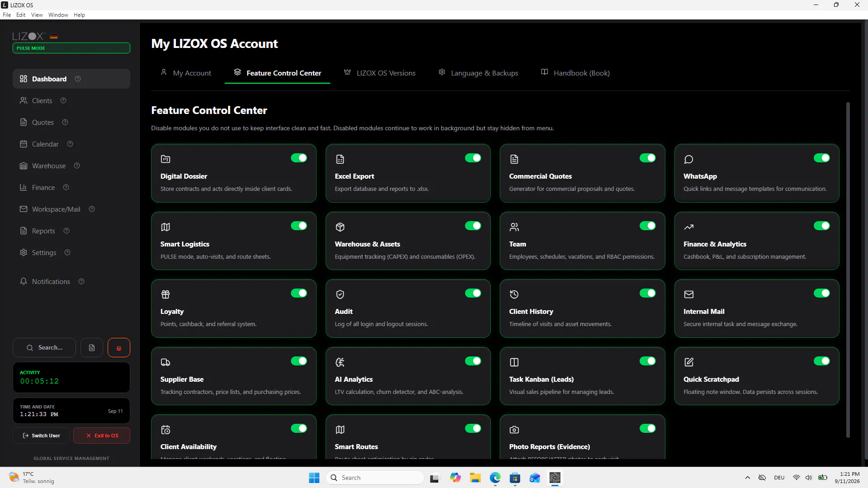Open File Explorer from the taskbar
Viewport: 868px width, 488px height.
[x=475, y=478]
